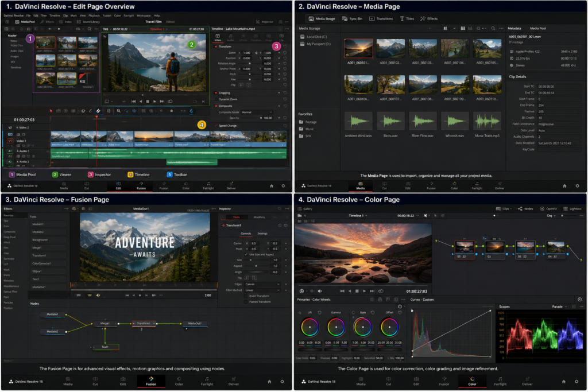Open Composite Mode dropdown showing Normal

257,112
